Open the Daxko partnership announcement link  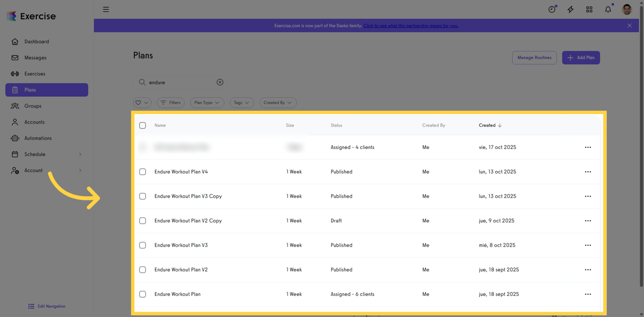(x=411, y=25)
